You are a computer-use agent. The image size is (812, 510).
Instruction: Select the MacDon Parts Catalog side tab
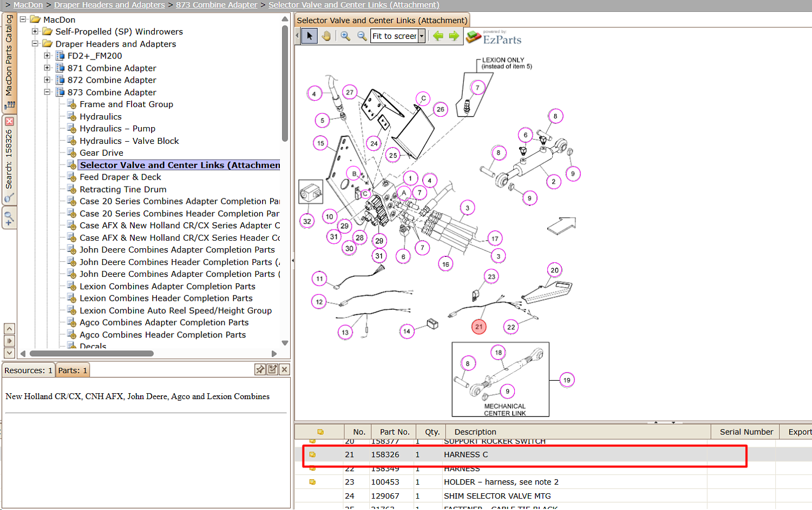coord(9,62)
